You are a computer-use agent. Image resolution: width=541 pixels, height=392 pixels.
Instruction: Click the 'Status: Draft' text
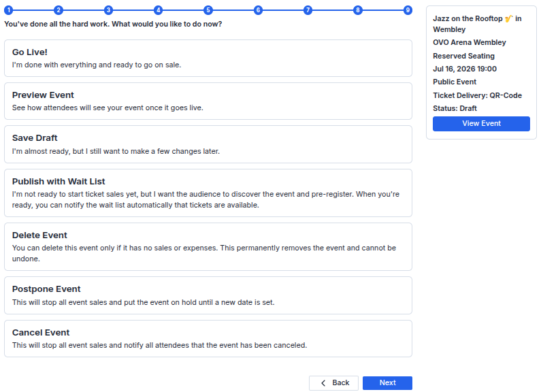click(455, 108)
